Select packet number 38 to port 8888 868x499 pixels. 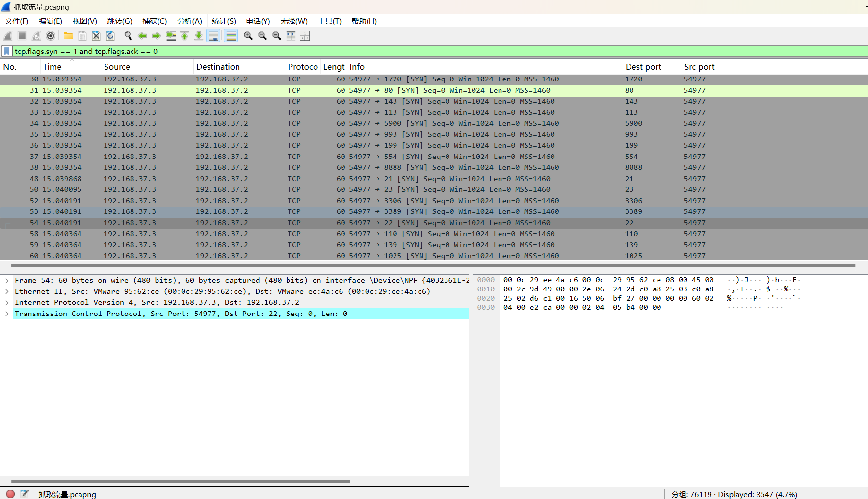pyautogui.click(x=434, y=167)
